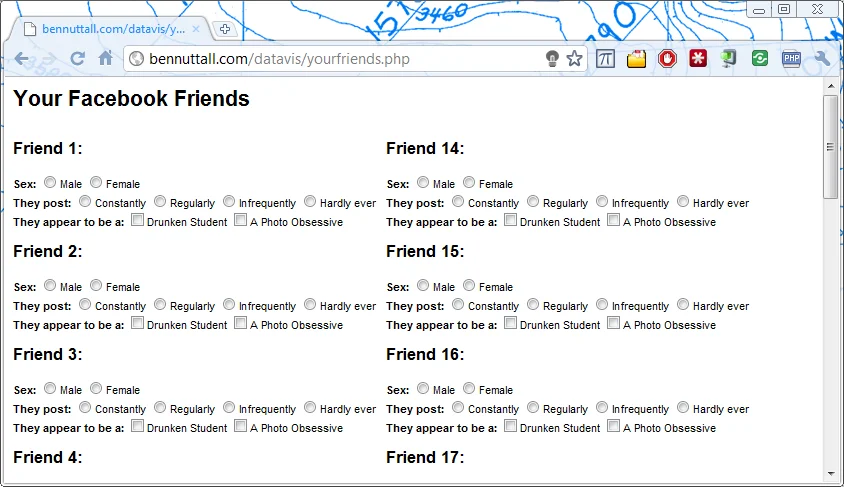
Task: Select Female for Friend 14
Action: click(469, 182)
